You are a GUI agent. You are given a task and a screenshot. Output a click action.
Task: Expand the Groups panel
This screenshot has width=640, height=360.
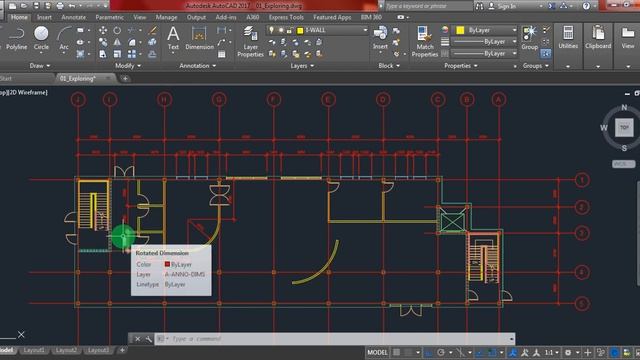click(536, 66)
